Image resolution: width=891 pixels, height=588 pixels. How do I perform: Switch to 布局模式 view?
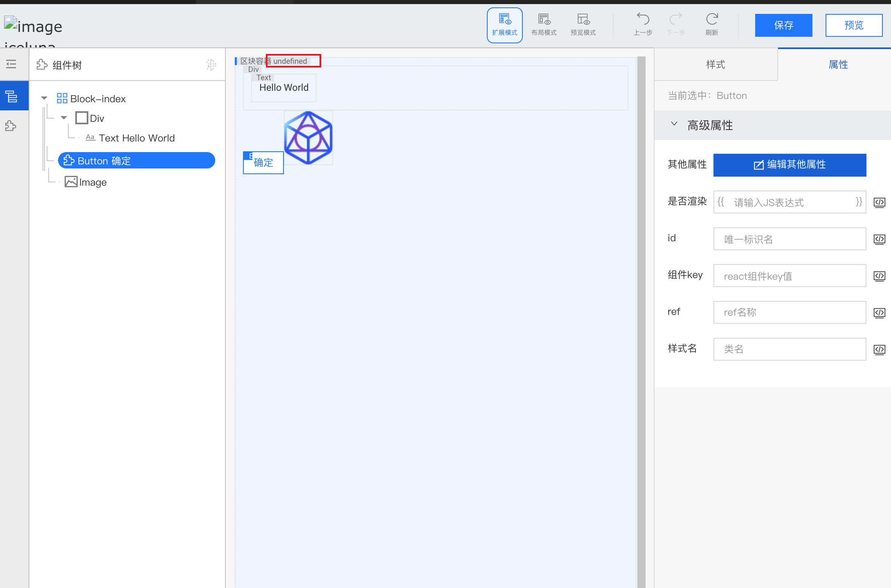click(544, 24)
